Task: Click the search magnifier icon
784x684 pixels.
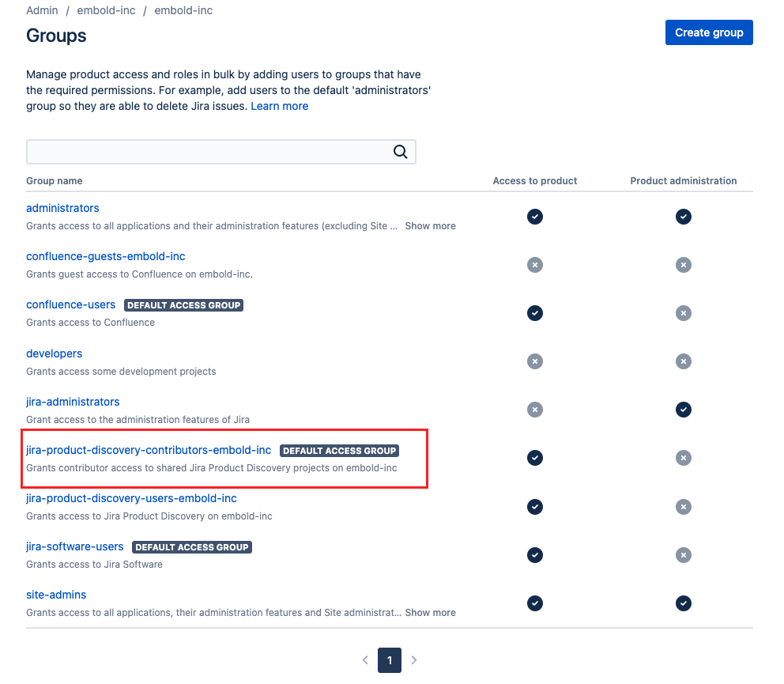Action: (x=400, y=152)
